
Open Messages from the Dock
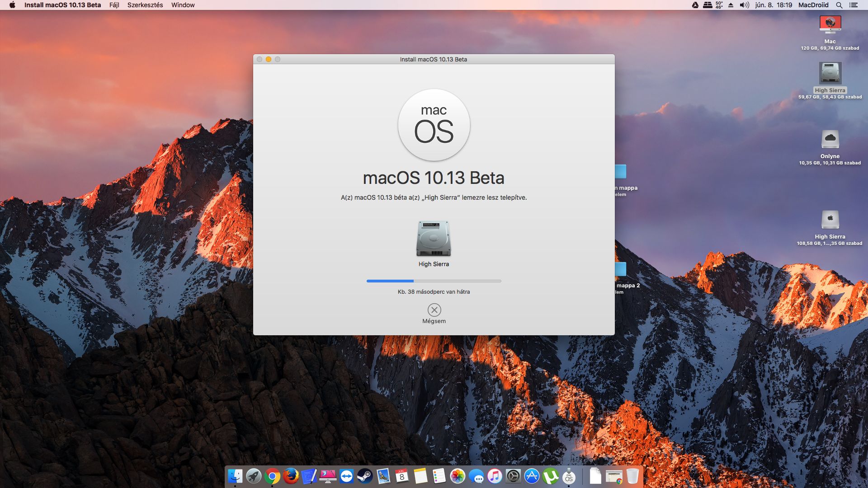(x=476, y=476)
